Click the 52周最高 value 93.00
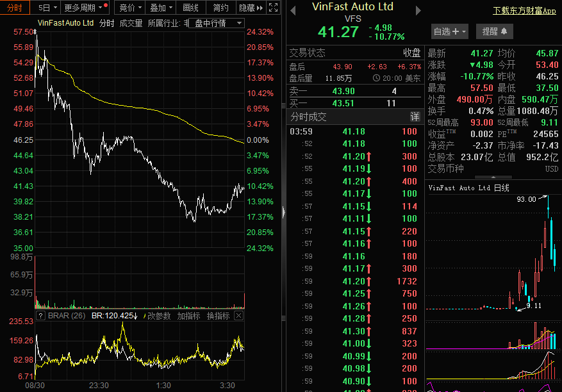The image size is (562, 392). pos(482,122)
